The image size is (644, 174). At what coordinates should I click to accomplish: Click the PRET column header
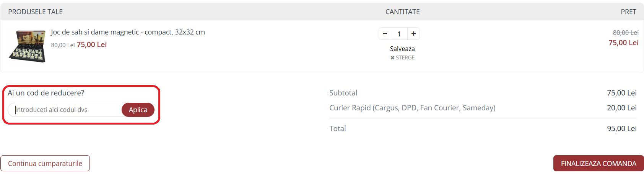click(x=628, y=12)
